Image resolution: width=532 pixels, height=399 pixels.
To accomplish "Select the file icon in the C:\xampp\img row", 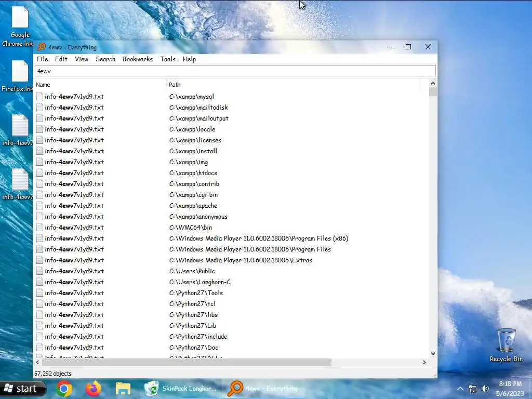I will point(39,162).
